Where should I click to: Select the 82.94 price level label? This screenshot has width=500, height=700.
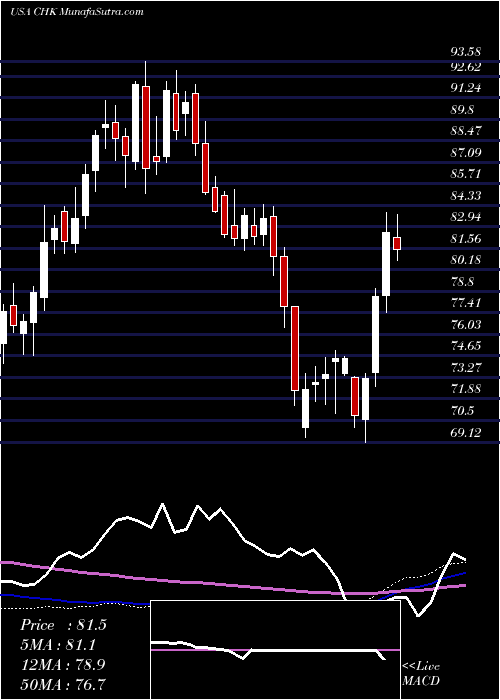(x=466, y=217)
